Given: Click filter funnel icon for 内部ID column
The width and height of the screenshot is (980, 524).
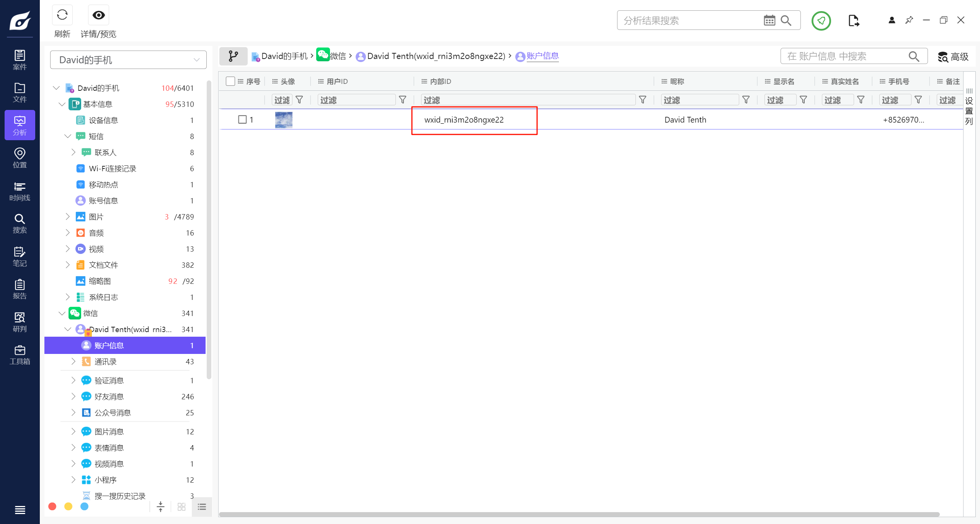Looking at the screenshot, I should (x=643, y=100).
